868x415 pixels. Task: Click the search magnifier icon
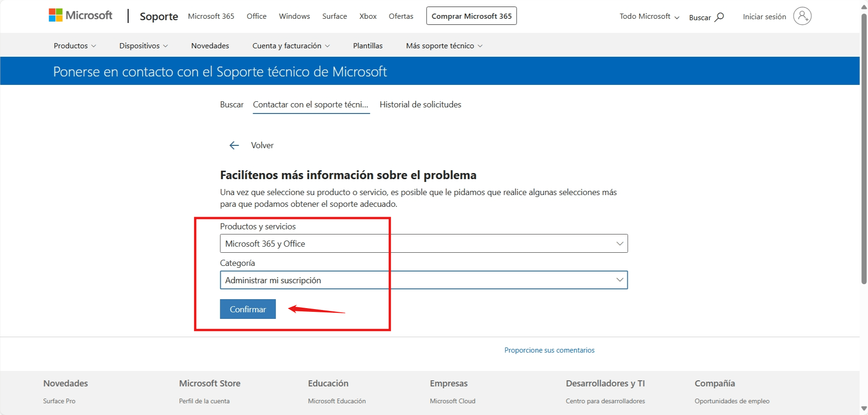pyautogui.click(x=719, y=17)
